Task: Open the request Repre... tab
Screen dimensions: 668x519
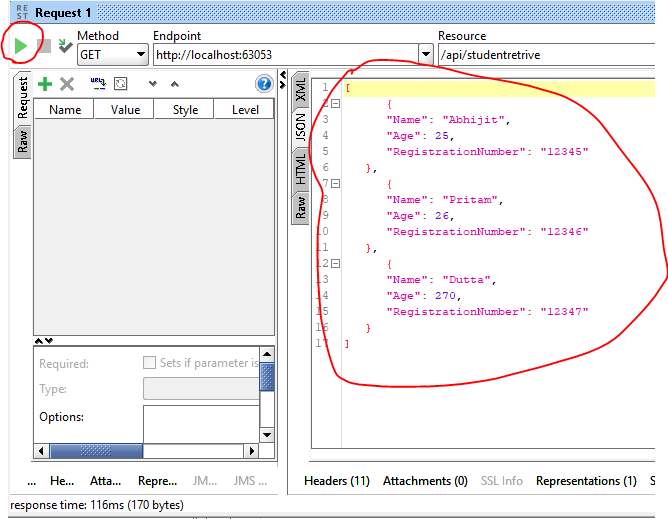Action: click(x=157, y=481)
